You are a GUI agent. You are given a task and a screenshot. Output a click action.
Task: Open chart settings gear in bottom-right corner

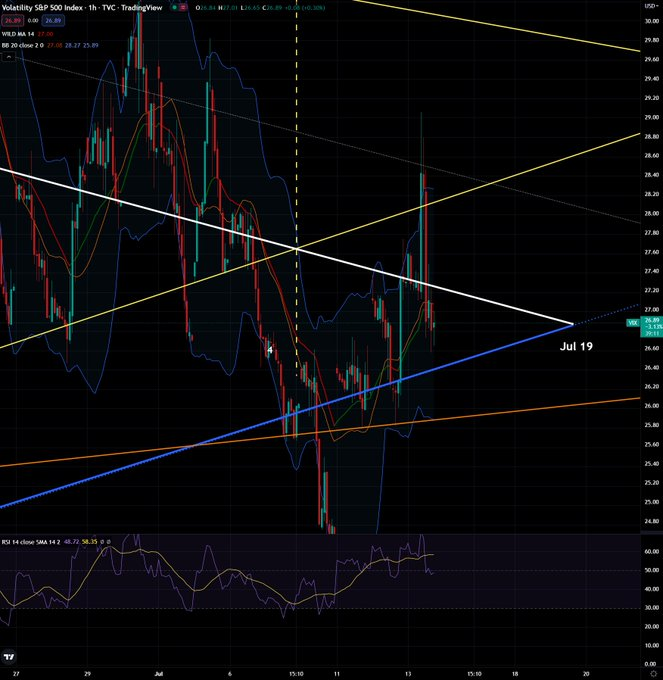tap(653, 673)
